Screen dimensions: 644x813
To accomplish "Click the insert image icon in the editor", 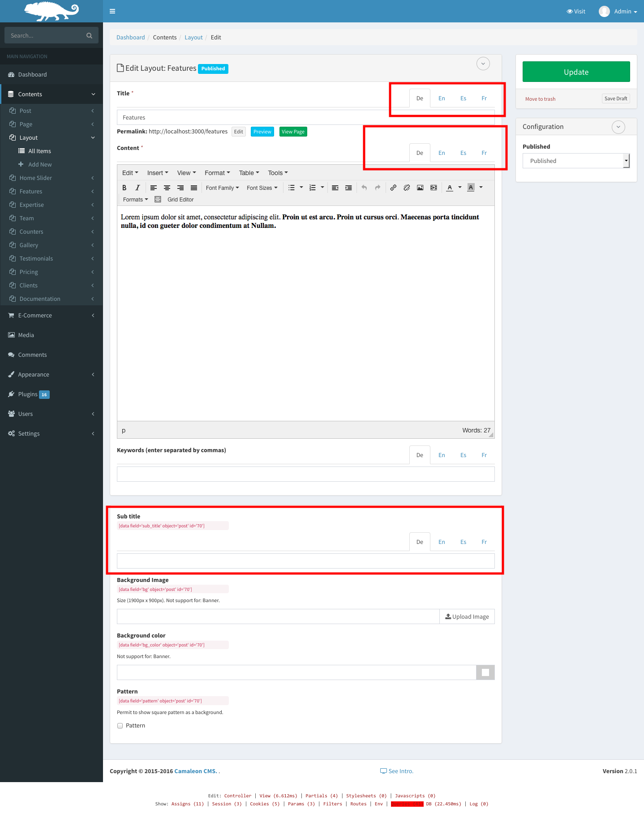I will coord(420,188).
